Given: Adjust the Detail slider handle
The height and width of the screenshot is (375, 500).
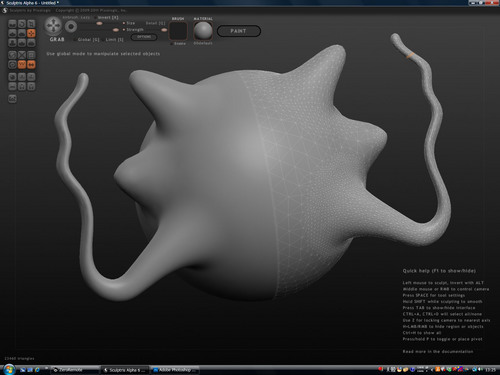Looking at the screenshot, I should coord(164,30).
